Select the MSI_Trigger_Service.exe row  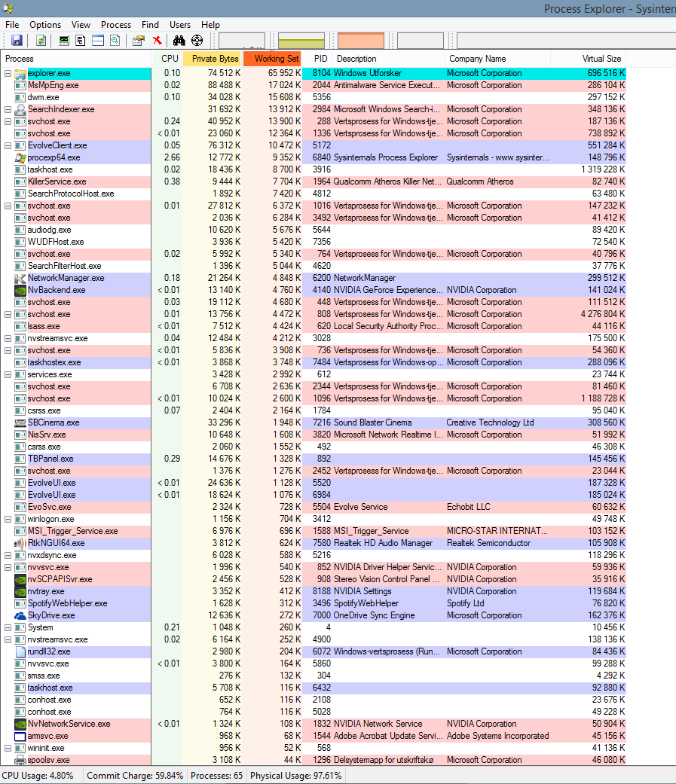pyautogui.click(x=314, y=531)
